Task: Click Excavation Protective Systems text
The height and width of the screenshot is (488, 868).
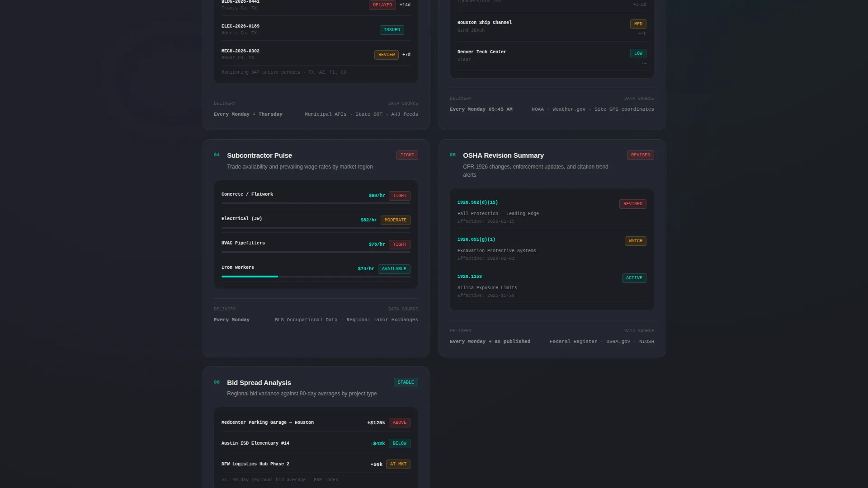Action: (497, 251)
